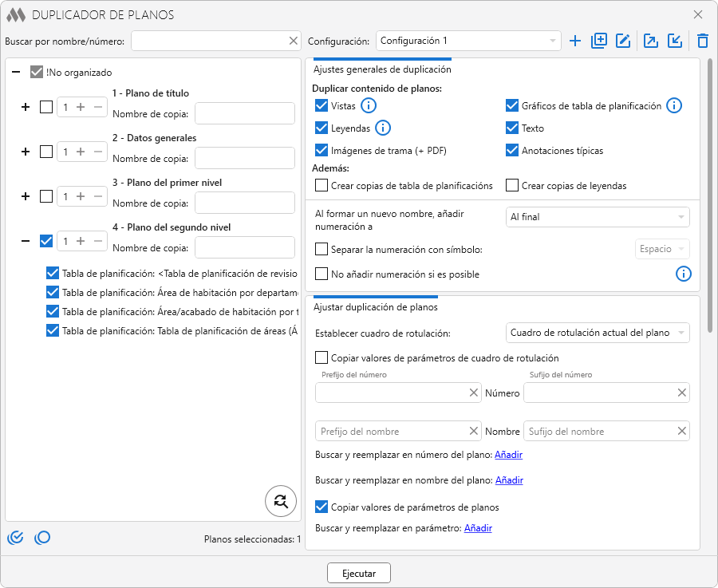The height and width of the screenshot is (588, 718).
Task: Click the duplicate configuration icon
Action: (x=599, y=41)
